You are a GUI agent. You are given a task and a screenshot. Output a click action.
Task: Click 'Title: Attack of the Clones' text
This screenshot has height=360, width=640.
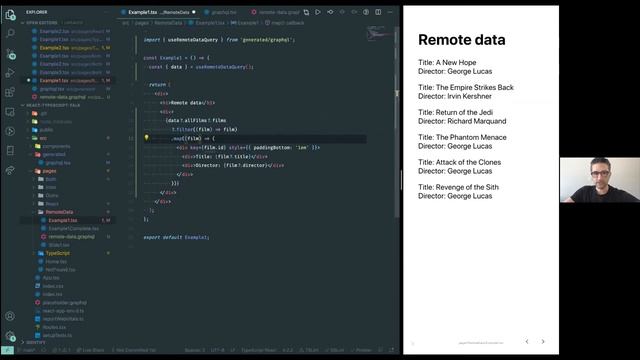(x=459, y=162)
